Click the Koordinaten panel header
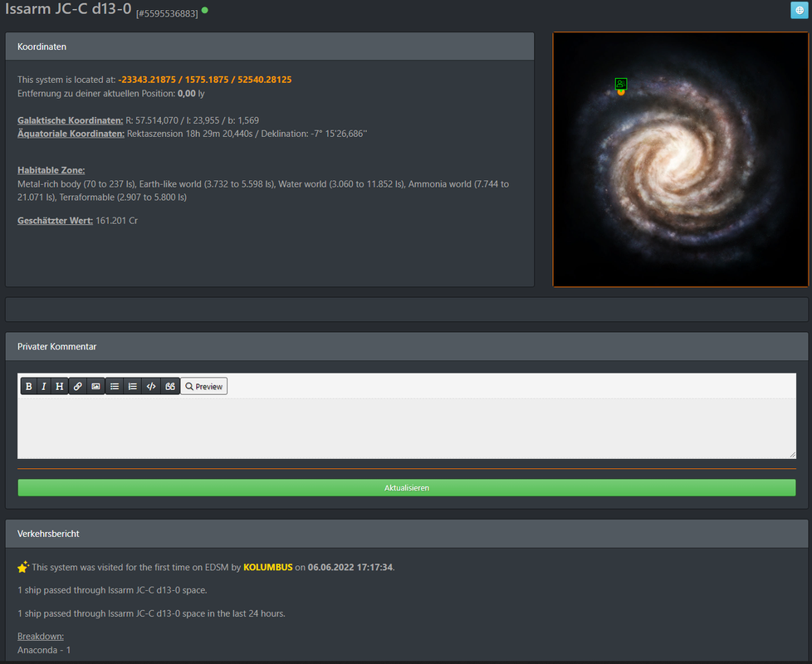The width and height of the screenshot is (812, 664). click(x=269, y=46)
